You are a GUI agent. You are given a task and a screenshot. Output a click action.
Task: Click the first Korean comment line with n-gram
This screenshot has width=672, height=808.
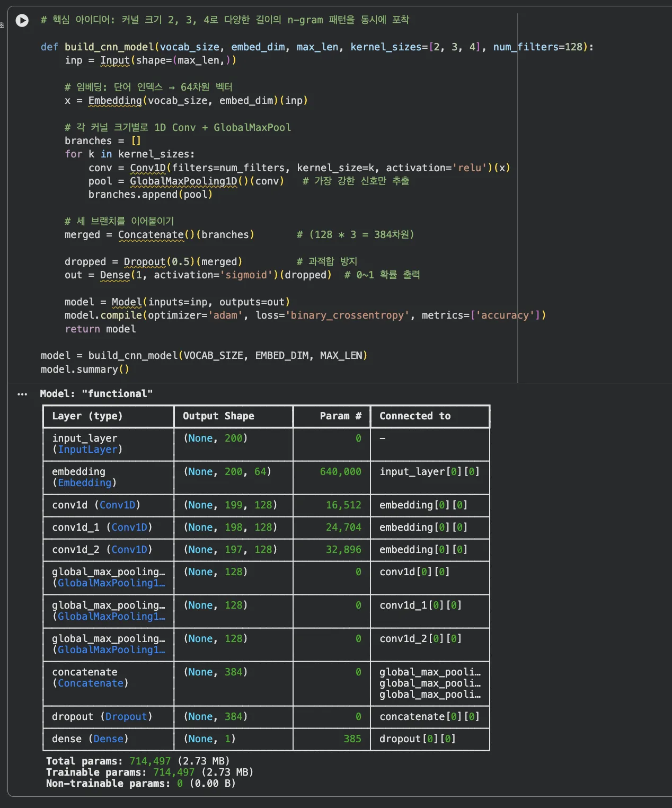(225, 20)
